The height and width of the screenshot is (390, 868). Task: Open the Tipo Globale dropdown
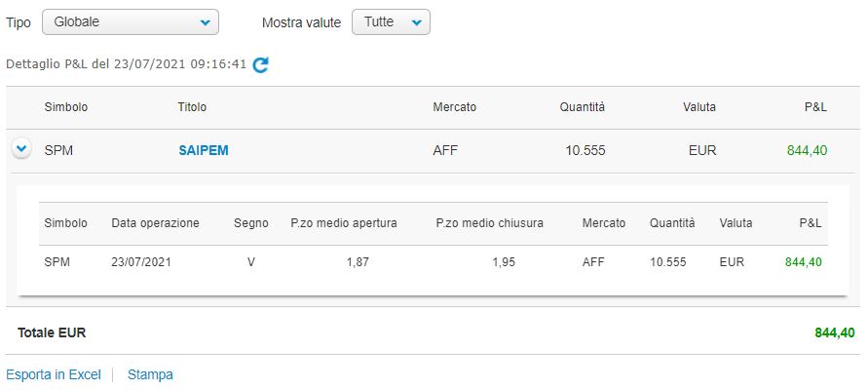pyautogui.click(x=131, y=22)
